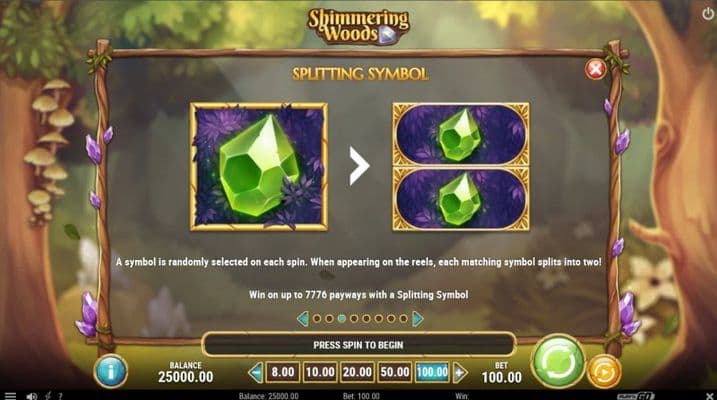Open the hamburger menu in bottom bar
The image size is (717, 400).
pos(10,396)
